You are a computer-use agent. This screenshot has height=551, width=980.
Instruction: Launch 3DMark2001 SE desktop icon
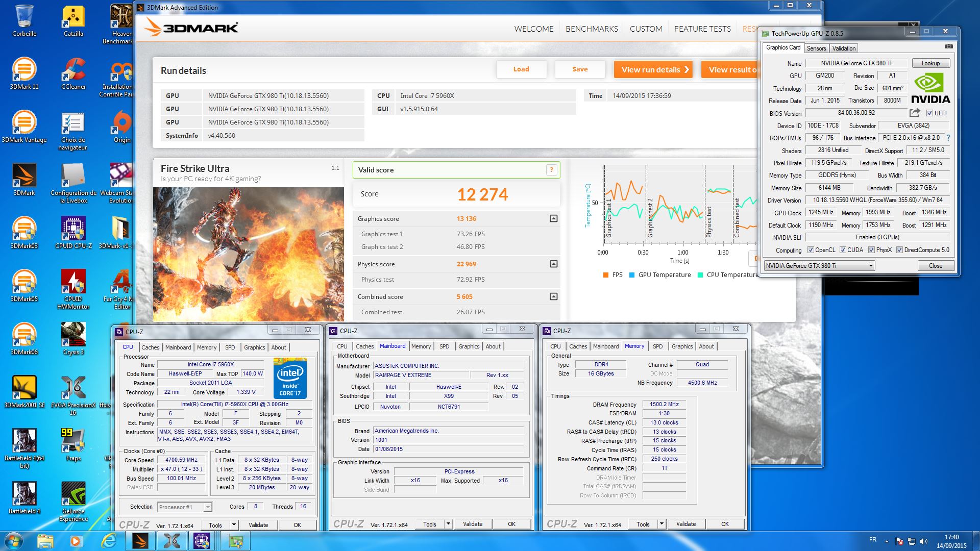coord(24,392)
